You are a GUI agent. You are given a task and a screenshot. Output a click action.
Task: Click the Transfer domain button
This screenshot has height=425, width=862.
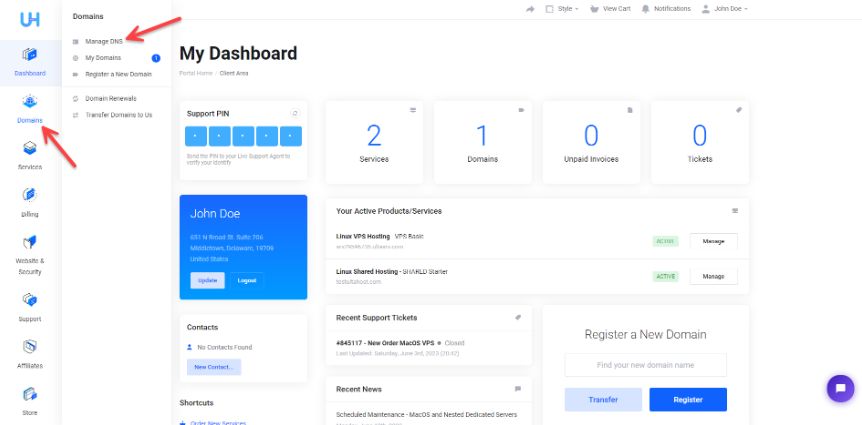pyautogui.click(x=603, y=400)
